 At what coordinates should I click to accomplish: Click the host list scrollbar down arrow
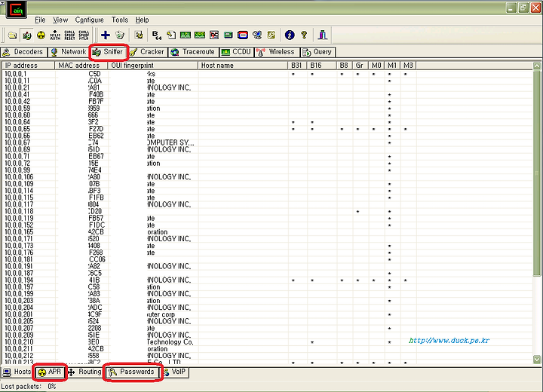pos(537,360)
